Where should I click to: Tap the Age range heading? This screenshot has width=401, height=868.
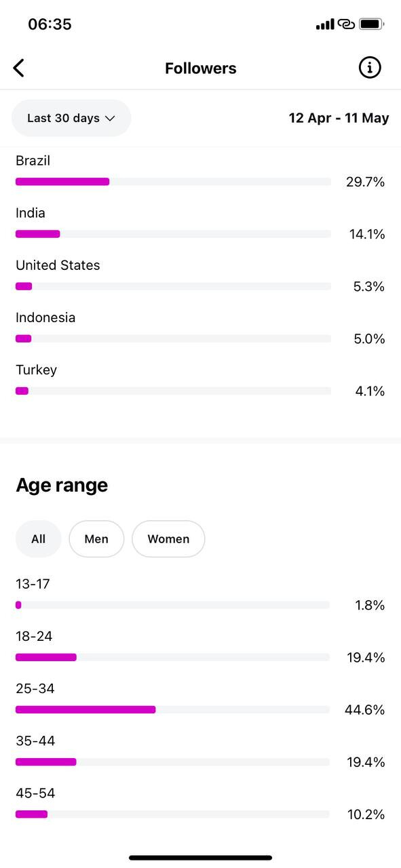(62, 486)
